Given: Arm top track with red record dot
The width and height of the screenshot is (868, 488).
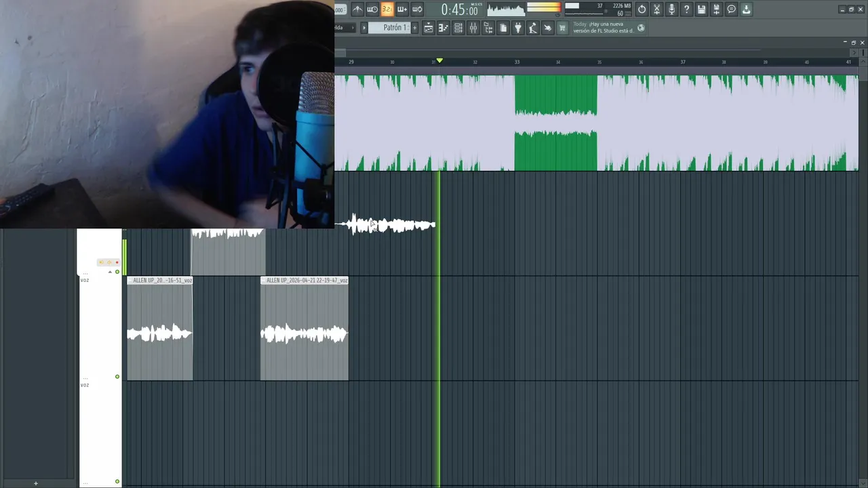Looking at the screenshot, I should point(117,262).
